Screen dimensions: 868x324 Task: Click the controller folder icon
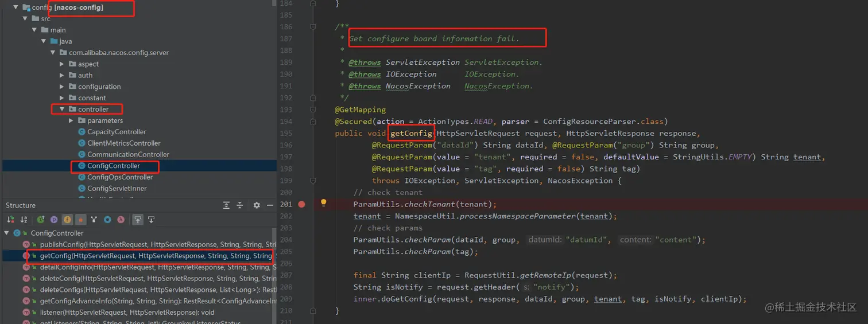[72, 109]
